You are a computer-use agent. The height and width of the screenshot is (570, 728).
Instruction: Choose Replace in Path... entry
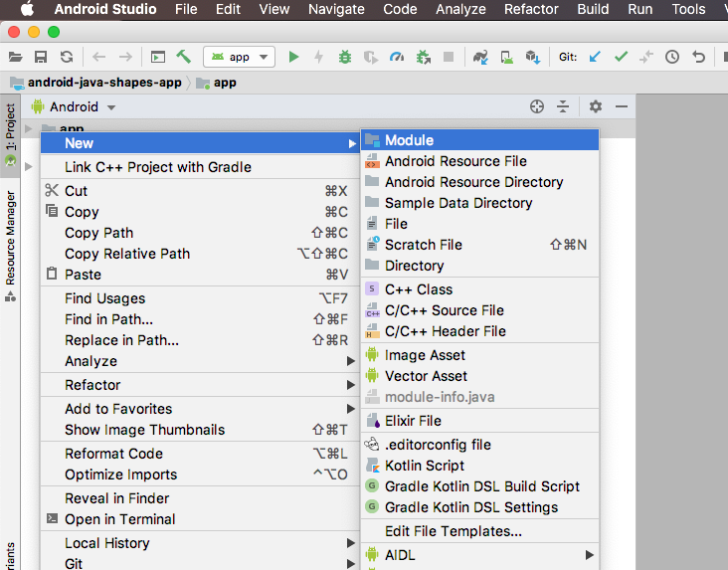[200, 339]
